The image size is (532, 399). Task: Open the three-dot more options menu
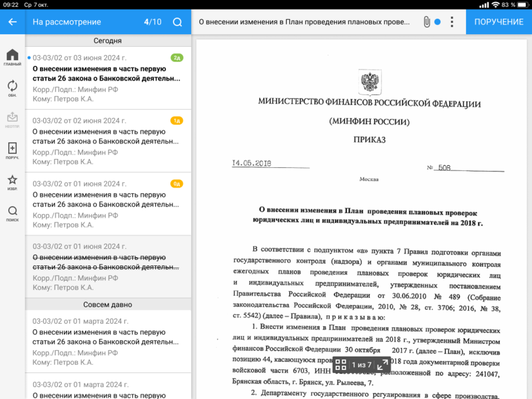point(452,22)
